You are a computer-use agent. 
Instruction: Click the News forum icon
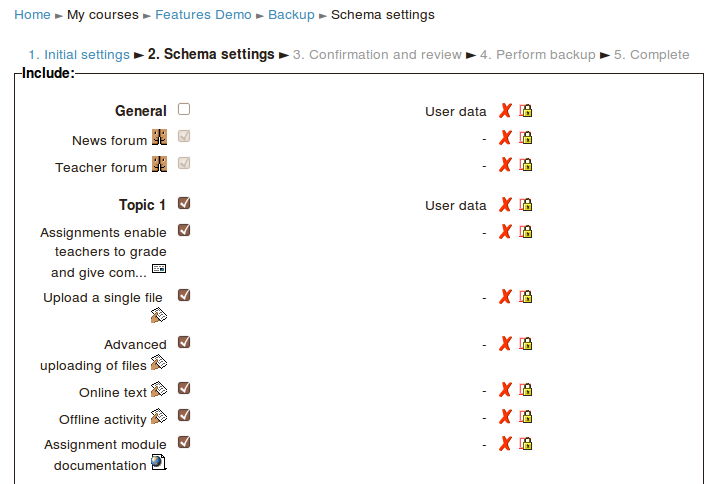(159, 137)
